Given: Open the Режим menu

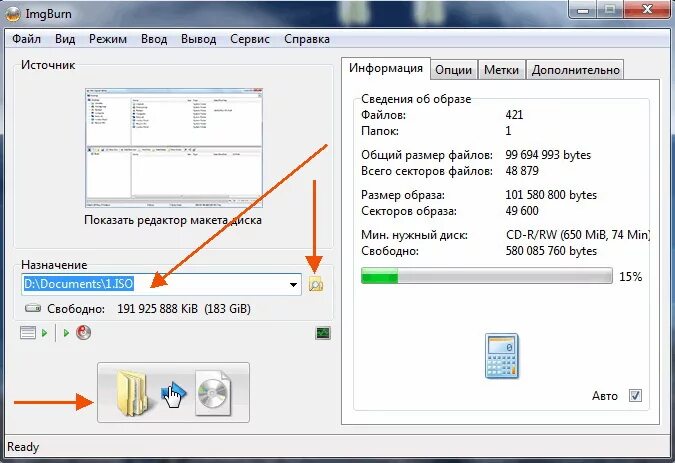Looking at the screenshot, I should click(108, 39).
